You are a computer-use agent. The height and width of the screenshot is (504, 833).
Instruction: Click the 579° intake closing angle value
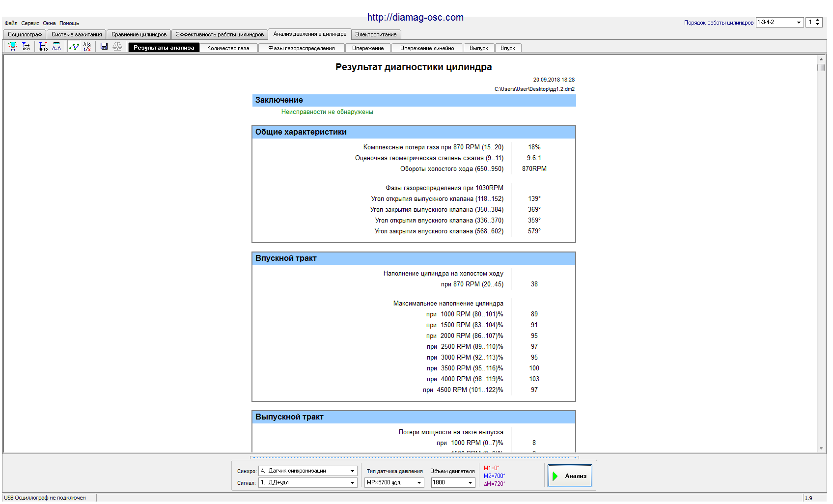point(534,231)
